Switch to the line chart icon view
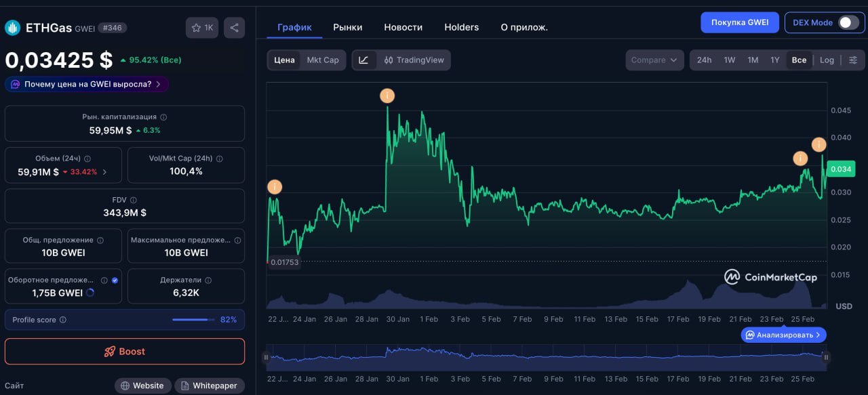 [363, 60]
